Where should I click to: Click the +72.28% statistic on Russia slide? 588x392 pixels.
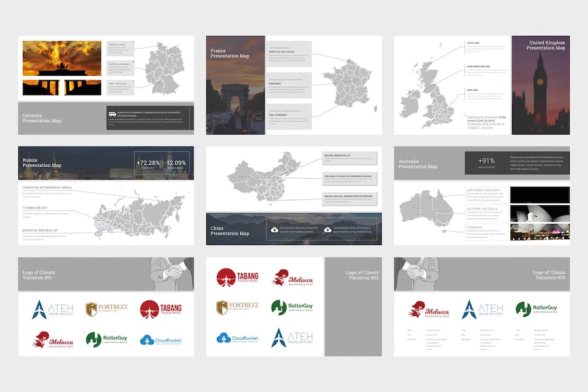point(148,163)
